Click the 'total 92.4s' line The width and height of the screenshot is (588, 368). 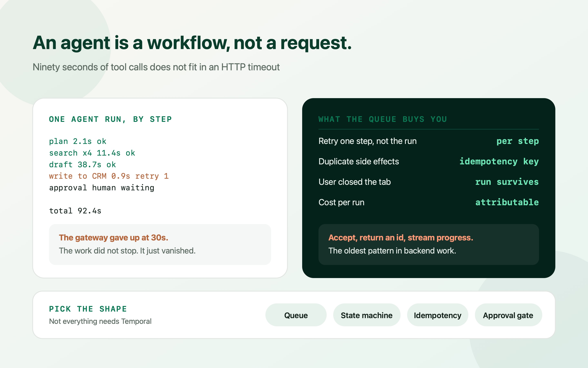75,211
